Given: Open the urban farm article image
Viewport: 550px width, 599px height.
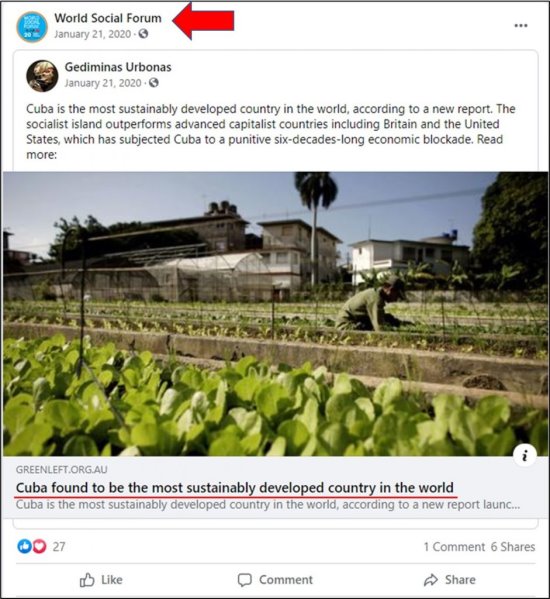Looking at the screenshot, I should click(x=275, y=314).
